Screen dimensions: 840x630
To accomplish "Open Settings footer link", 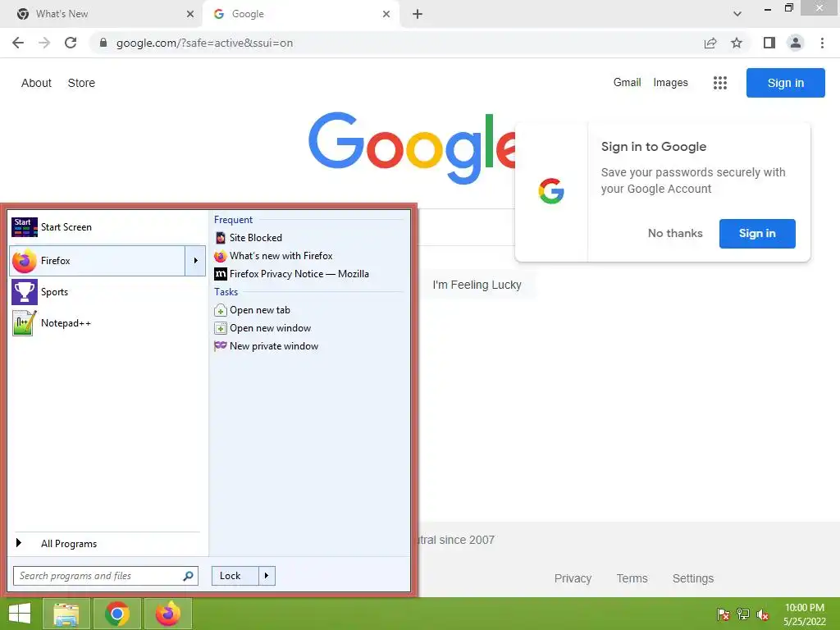I will click(x=692, y=578).
